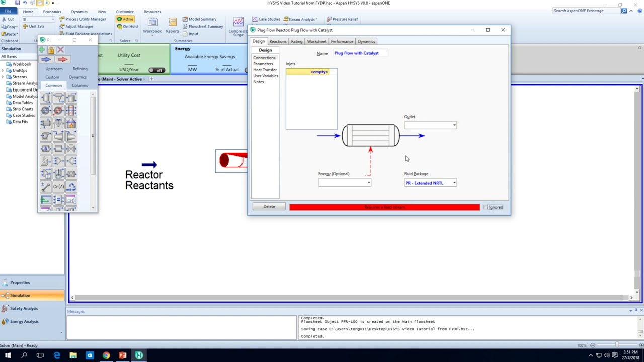The height and width of the screenshot is (362, 644).
Task: Toggle the Utility Cost off switch
Action: click(x=156, y=70)
